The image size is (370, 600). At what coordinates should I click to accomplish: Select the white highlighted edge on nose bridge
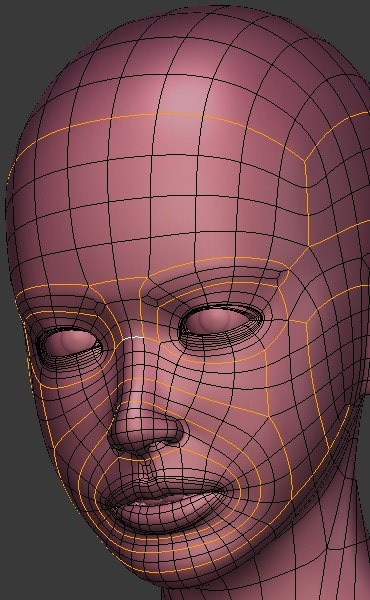click(x=133, y=338)
